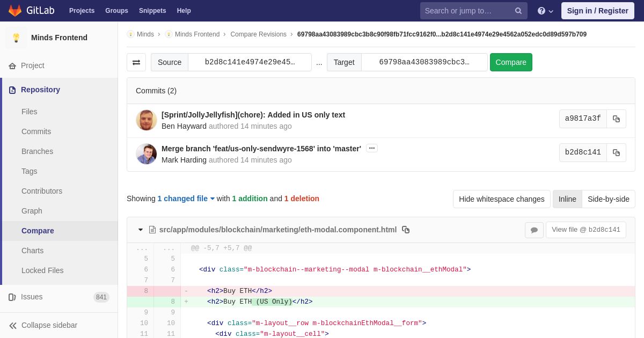Image resolution: width=644 pixels, height=338 pixels.
Task: Click author name Mark Harding
Action: (184, 160)
